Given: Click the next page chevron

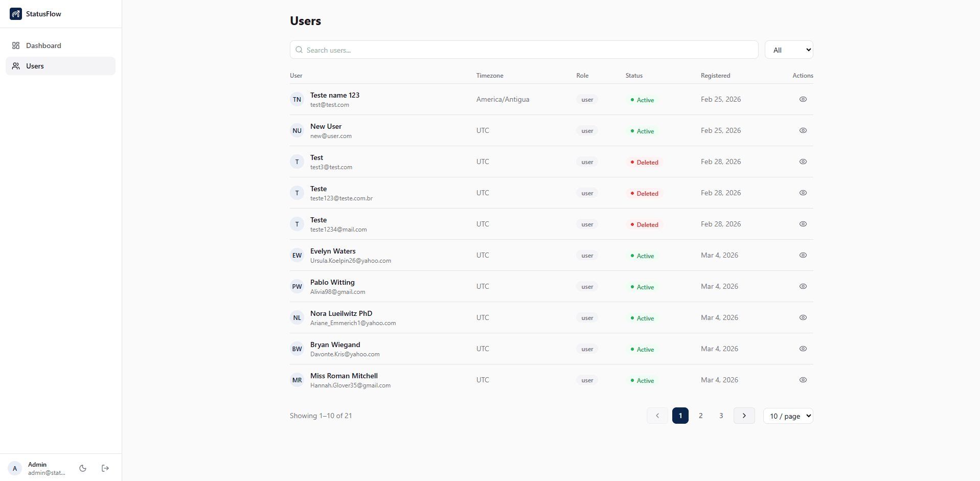Looking at the screenshot, I should click(744, 416).
